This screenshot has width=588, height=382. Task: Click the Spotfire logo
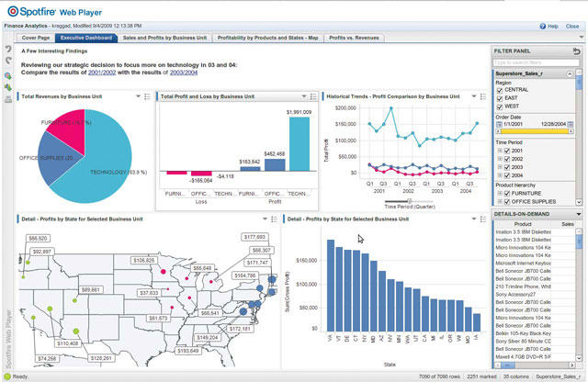click(x=32, y=11)
